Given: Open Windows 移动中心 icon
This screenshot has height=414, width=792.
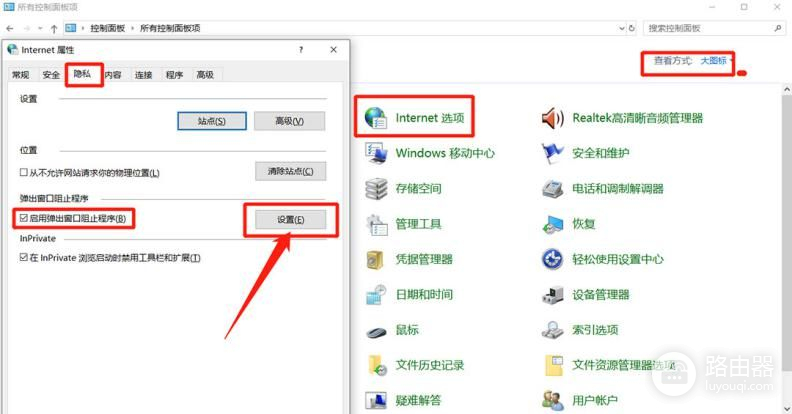Looking at the screenshot, I should click(376, 153).
